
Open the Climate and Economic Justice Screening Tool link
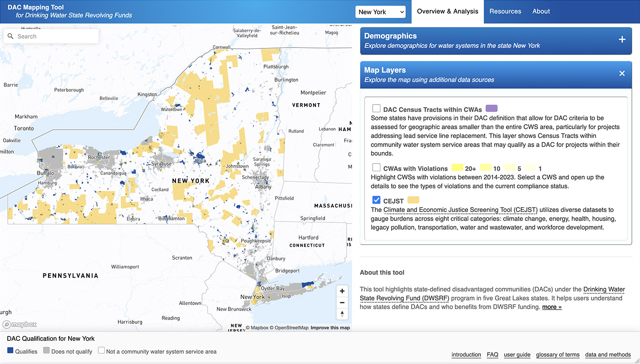[460, 210]
